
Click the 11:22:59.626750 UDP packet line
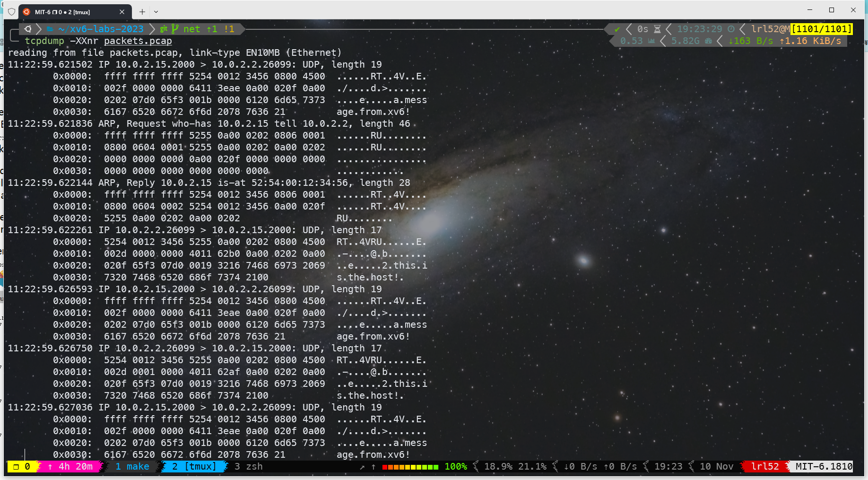195,348
